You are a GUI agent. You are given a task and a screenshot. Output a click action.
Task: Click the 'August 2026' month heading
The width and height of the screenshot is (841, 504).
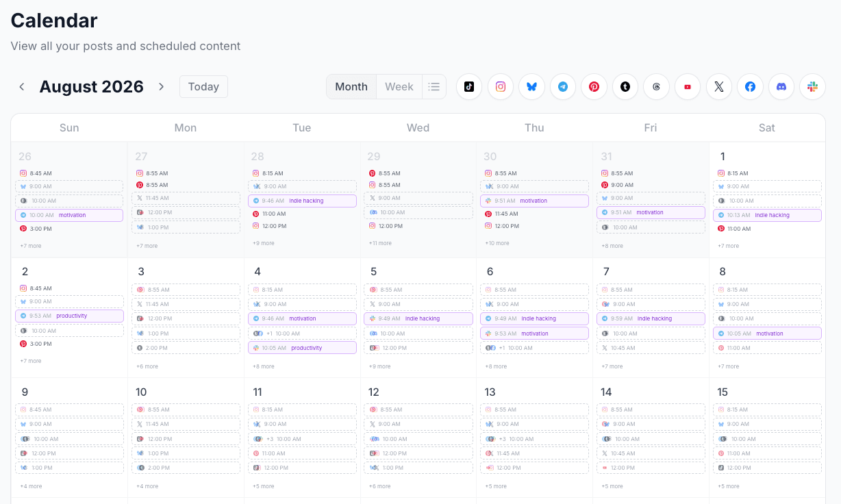click(x=91, y=87)
